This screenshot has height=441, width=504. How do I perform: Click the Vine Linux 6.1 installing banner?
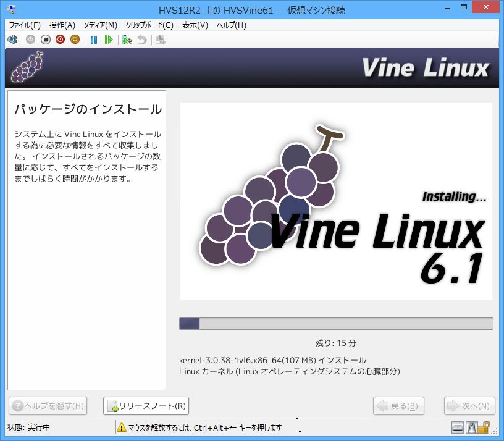pos(336,201)
